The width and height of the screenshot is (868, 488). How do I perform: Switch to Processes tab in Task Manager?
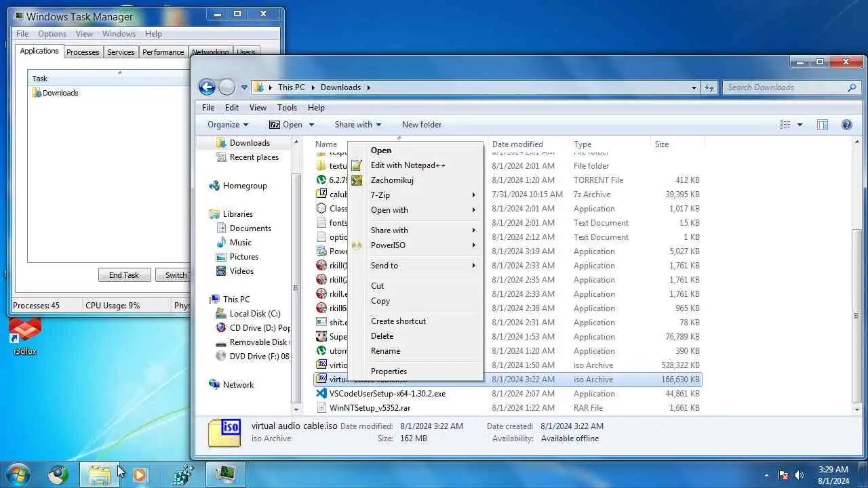[83, 52]
